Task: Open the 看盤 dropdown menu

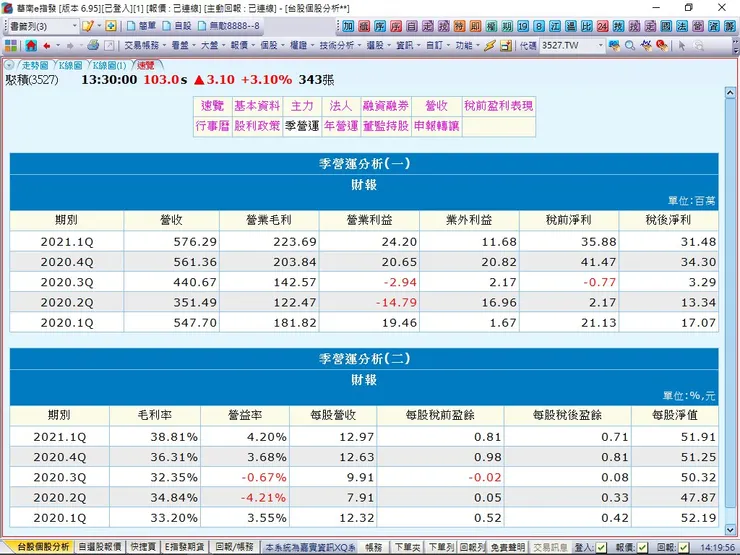Action: (x=184, y=45)
